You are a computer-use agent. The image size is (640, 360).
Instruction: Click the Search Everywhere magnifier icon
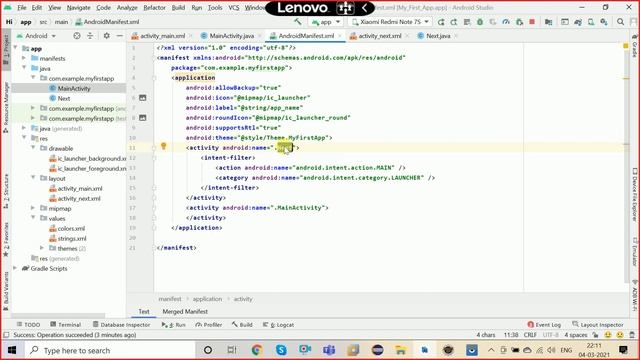[x=620, y=22]
